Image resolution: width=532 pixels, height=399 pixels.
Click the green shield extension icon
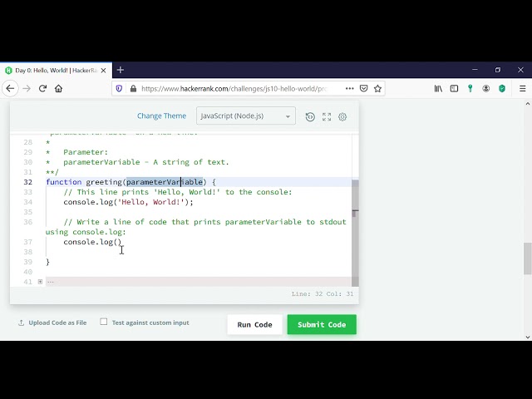[x=502, y=89]
